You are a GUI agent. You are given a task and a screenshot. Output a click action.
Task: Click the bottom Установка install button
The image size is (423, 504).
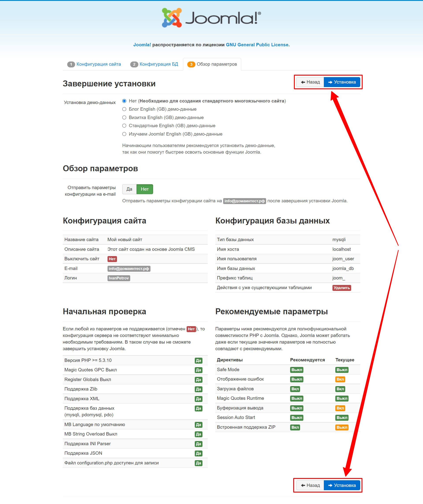tap(342, 485)
